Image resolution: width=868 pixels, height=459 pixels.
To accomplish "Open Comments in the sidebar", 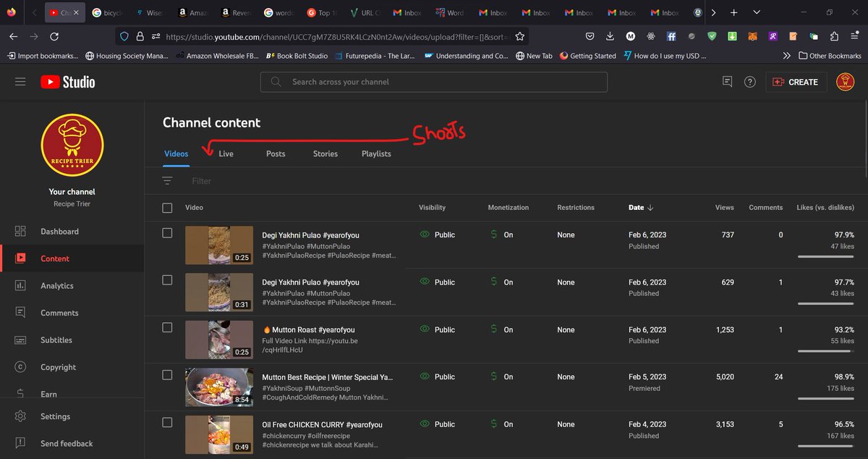I will click(72, 313).
